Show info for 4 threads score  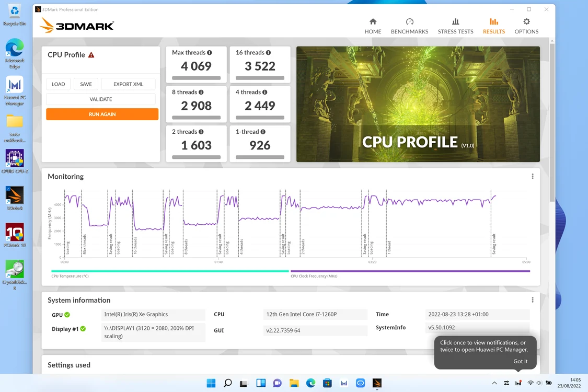(265, 92)
